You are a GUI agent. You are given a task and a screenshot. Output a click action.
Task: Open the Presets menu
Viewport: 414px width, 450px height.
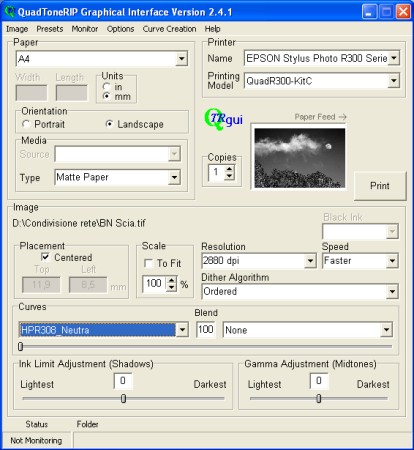[50, 29]
